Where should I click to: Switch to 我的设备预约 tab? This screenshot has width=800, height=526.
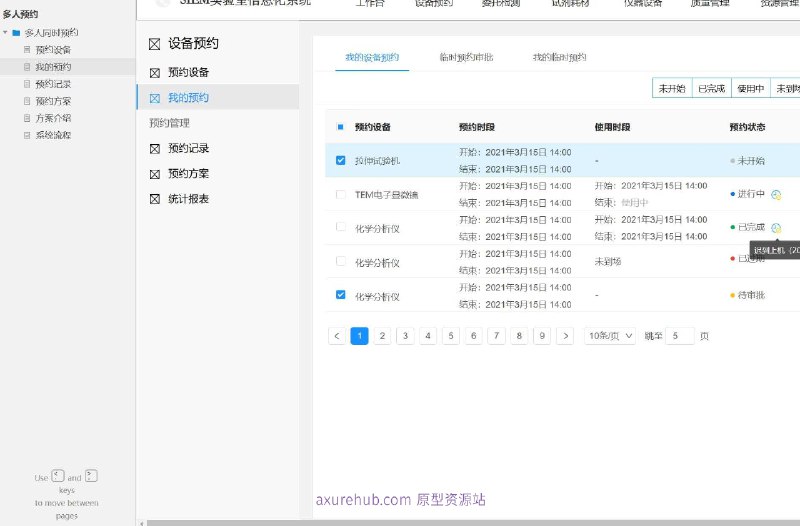pos(372,57)
